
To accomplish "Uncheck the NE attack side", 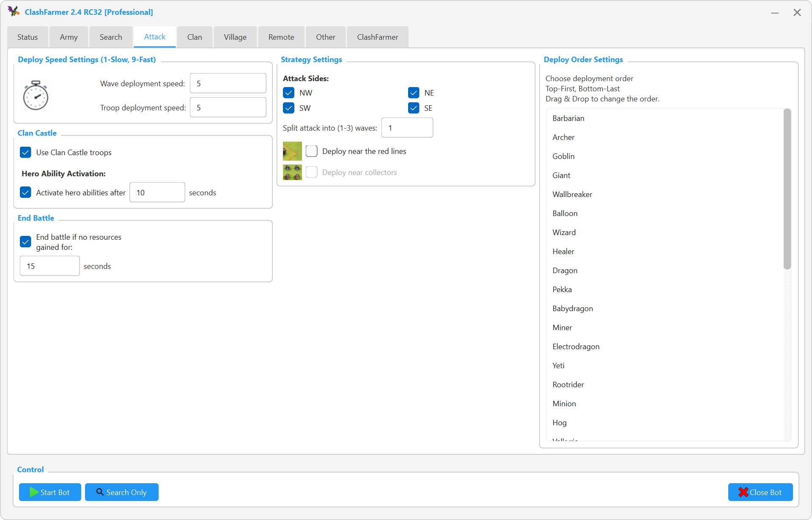I will click(414, 93).
